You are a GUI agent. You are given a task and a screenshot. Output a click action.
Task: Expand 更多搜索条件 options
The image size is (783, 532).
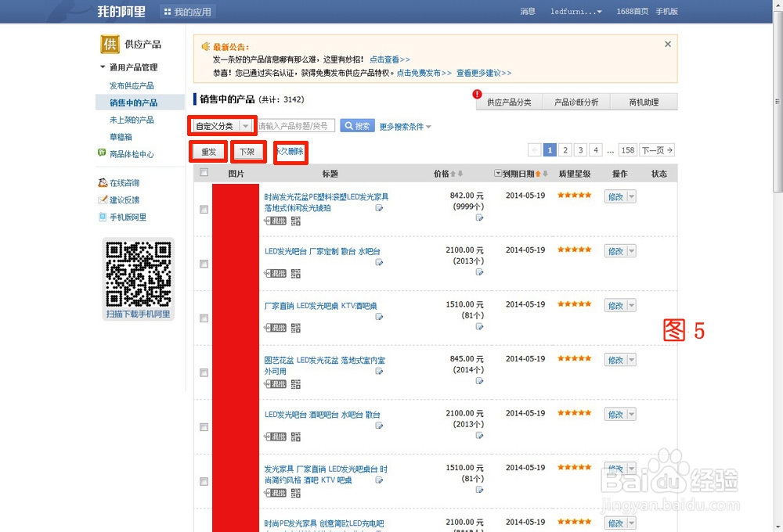(x=405, y=127)
